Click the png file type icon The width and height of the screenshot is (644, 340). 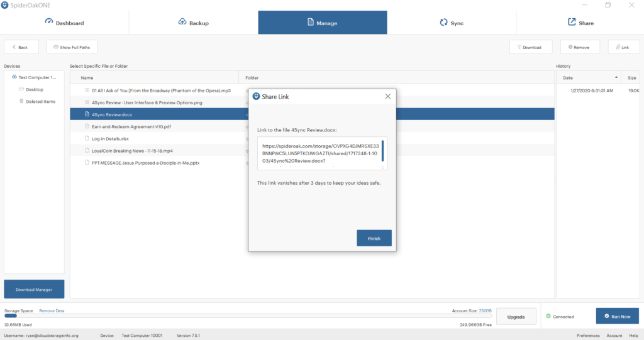pyautogui.click(x=87, y=102)
